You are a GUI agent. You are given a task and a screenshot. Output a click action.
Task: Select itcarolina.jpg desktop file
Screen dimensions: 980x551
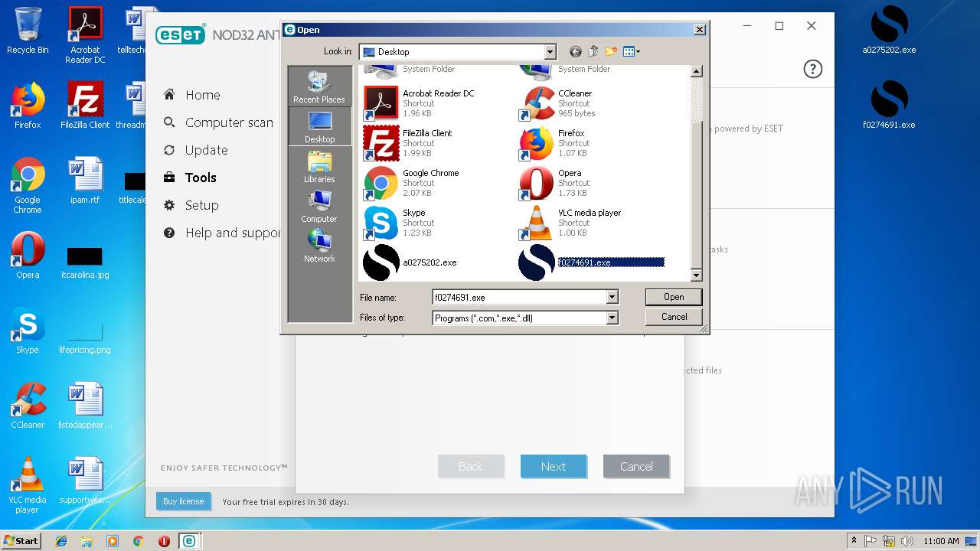tap(85, 262)
